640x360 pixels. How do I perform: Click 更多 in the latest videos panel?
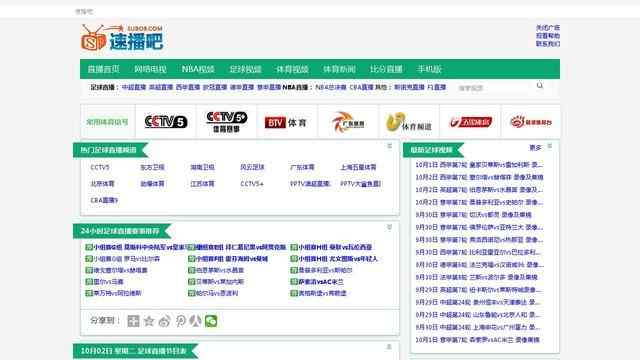pos(535,148)
